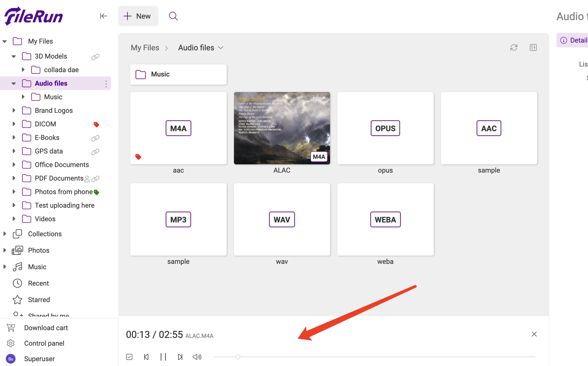Navigate to My Files breadcrumb link
Viewport: 588px width, 366px height.
[145, 48]
